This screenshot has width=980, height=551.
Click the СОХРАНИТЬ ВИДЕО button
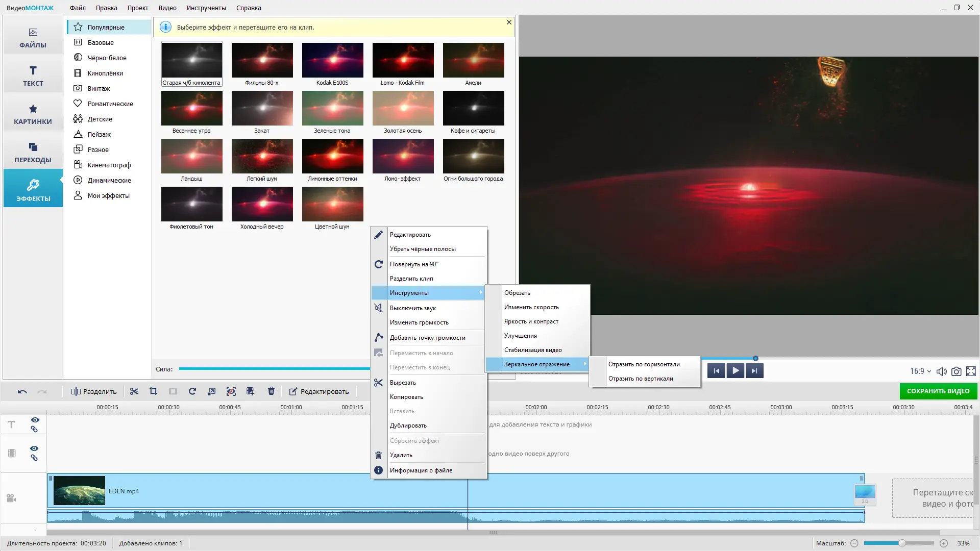(938, 391)
